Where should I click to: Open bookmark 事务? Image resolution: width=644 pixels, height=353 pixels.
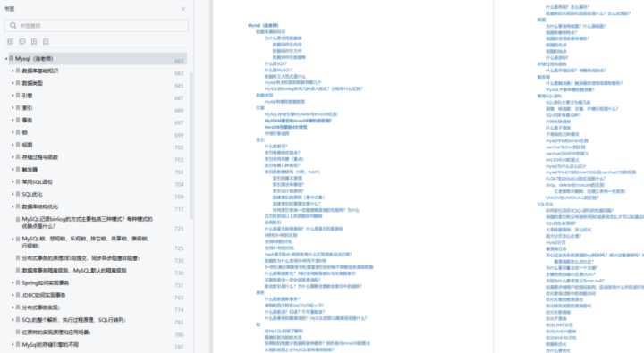click(27, 121)
